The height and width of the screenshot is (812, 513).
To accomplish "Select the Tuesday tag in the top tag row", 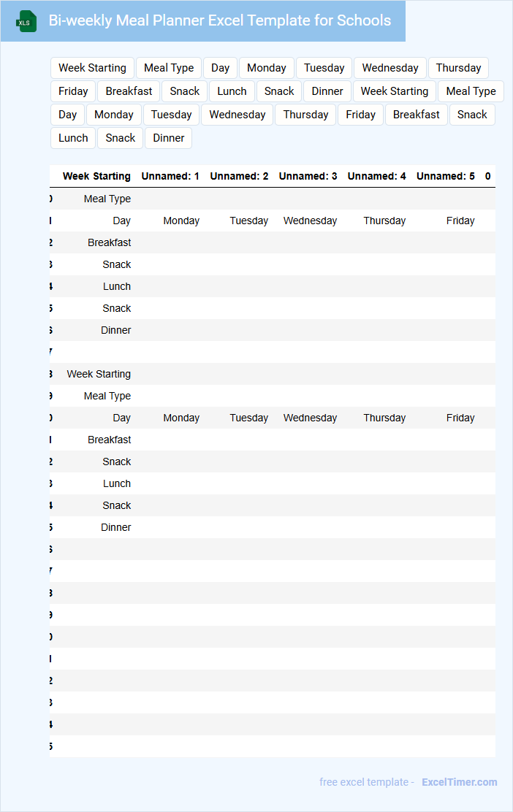I will click(324, 68).
